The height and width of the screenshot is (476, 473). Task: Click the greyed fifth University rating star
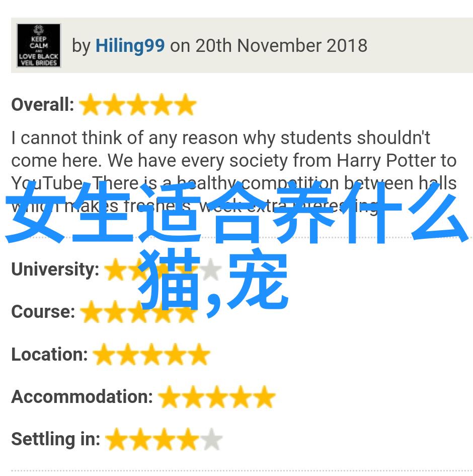pos(211,269)
